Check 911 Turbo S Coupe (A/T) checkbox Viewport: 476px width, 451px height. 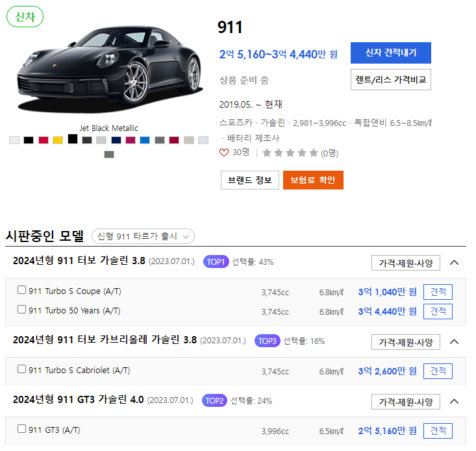click(21, 290)
